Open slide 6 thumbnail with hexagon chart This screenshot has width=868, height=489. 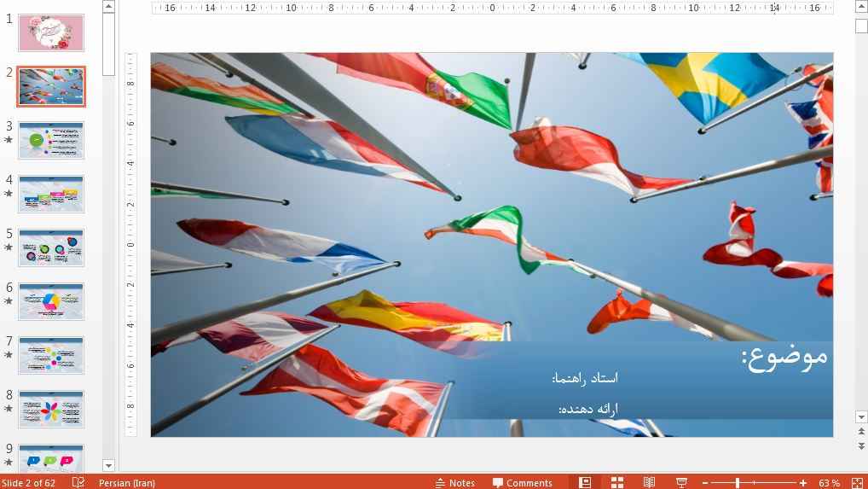coord(51,301)
